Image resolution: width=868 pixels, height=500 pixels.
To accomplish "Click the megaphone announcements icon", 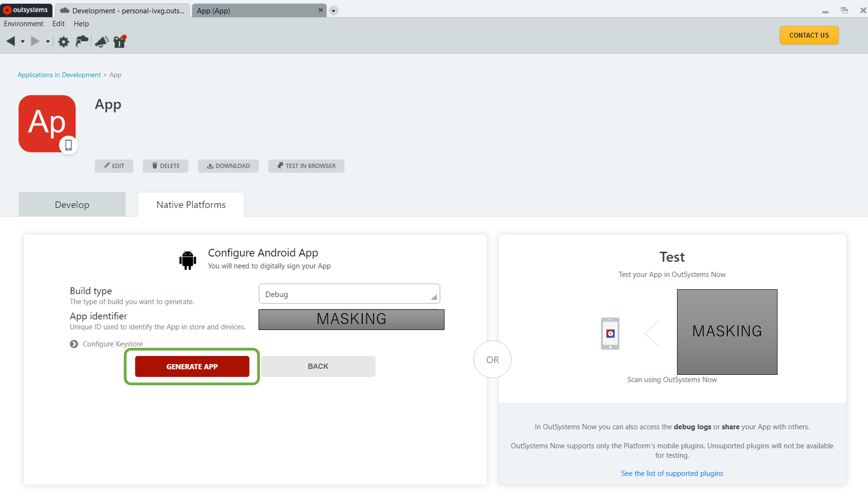I will point(101,42).
